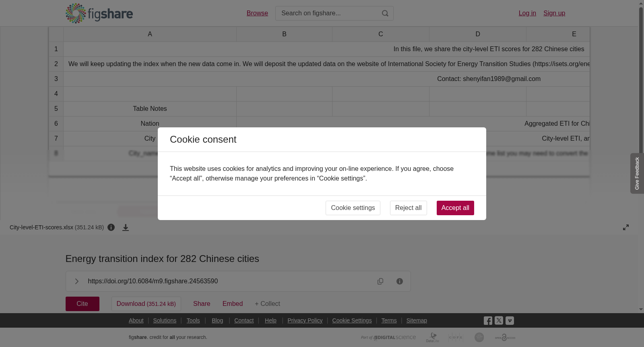Image resolution: width=644 pixels, height=347 pixels.
Task: Open Blog footer link
Action: coord(217,320)
